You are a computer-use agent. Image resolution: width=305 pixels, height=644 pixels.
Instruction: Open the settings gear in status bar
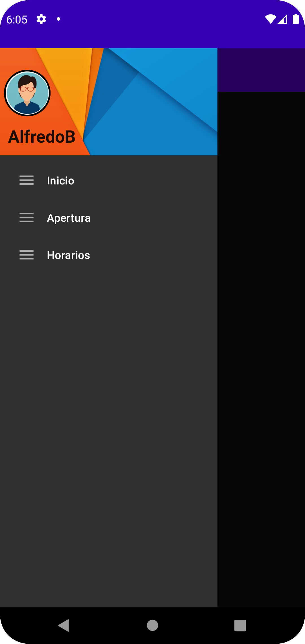[x=41, y=19]
